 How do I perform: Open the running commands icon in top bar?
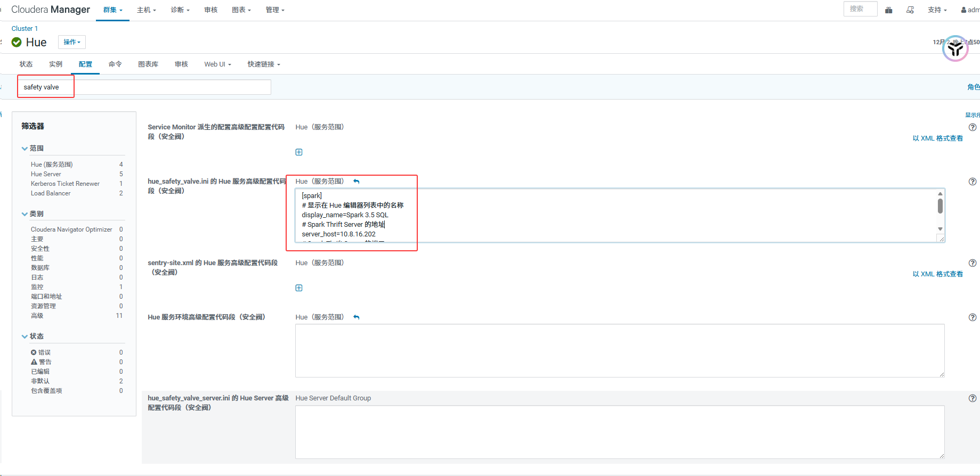tap(910, 10)
